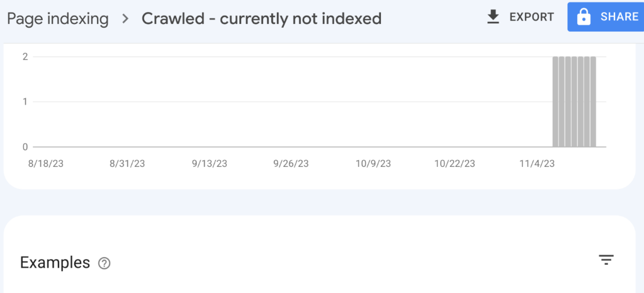Click the lock icon on Share button
This screenshot has height=293, width=644.
pos(584,17)
